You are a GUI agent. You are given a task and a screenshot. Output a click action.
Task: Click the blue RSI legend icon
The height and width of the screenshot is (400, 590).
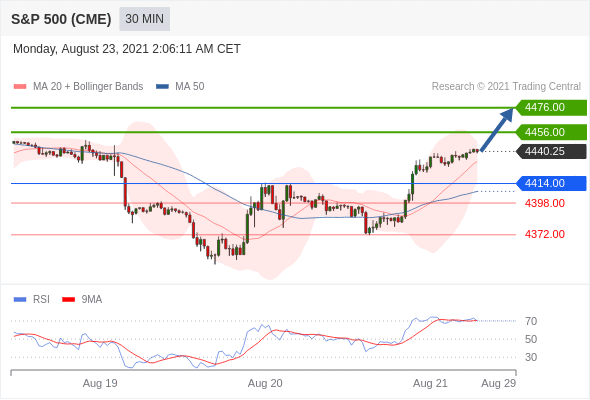pyautogui.click(x=20, y=300)
